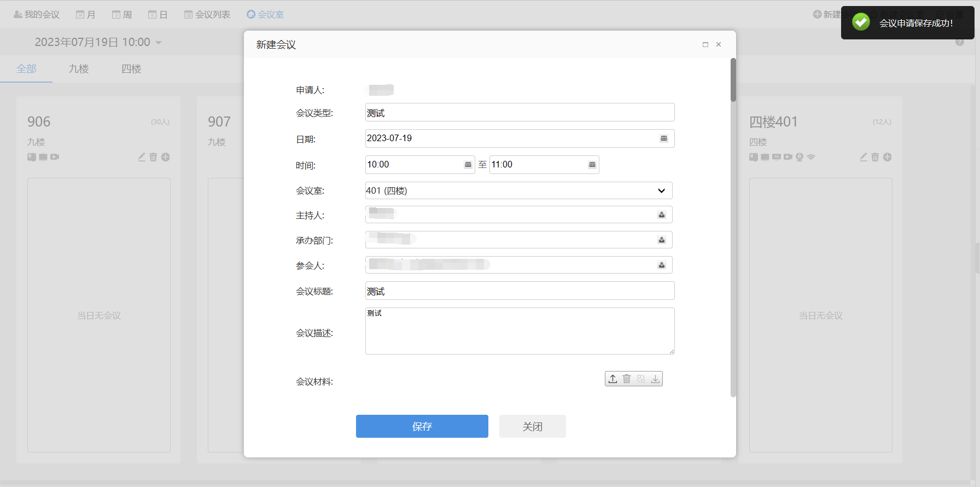This screenshot has width=980, height=487.
Task: Click the person picker icon for 主持人
Action: click(662, 215)
